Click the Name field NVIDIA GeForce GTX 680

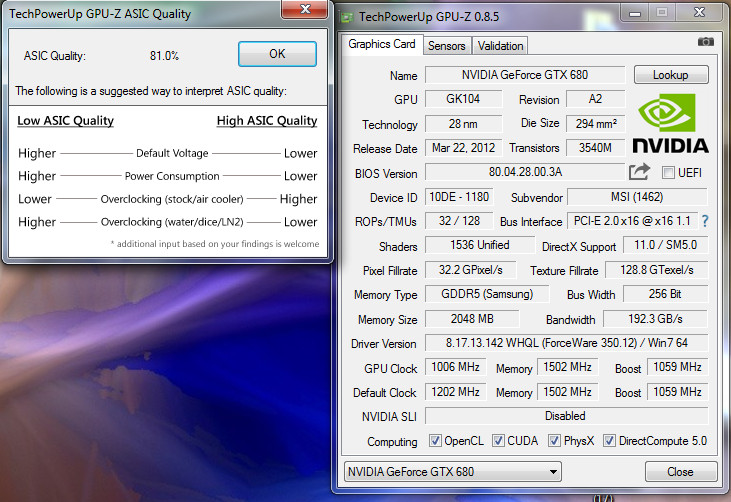[x=524, y=75]
